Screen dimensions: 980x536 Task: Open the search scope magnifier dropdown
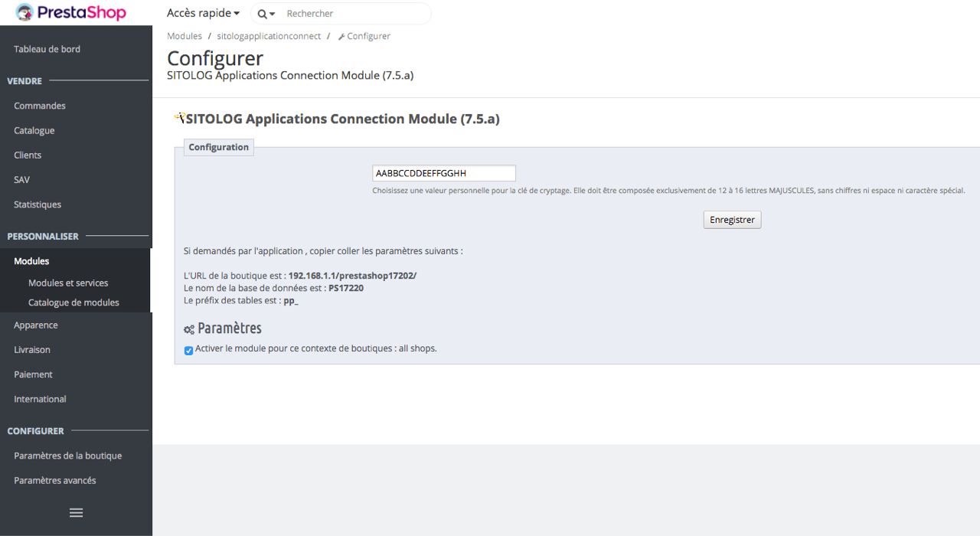(266, 14)
